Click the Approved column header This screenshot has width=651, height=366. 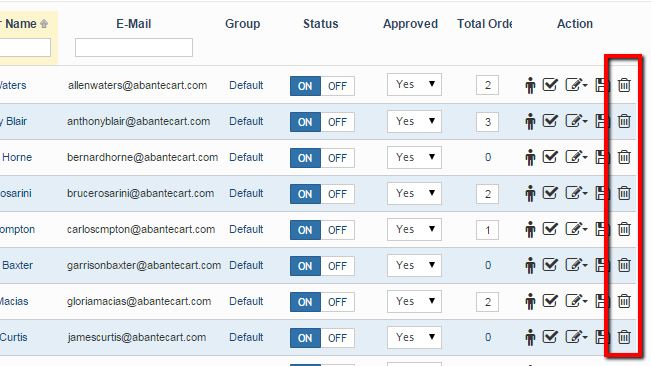pyautogui.click(x=410, y=24)
